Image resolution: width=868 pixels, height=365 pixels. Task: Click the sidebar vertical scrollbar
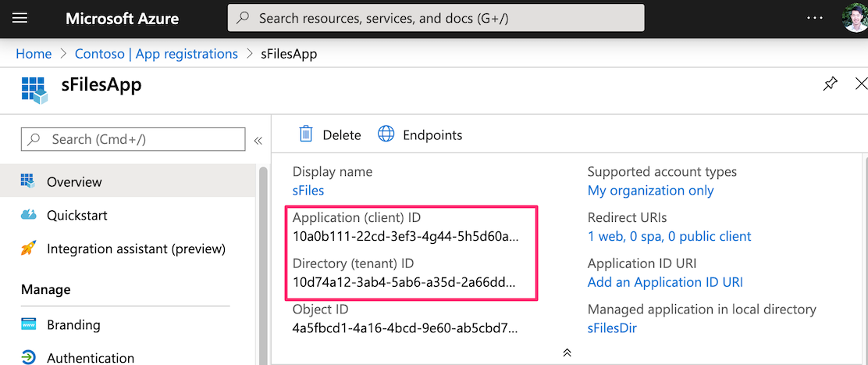tap(263, 266)
